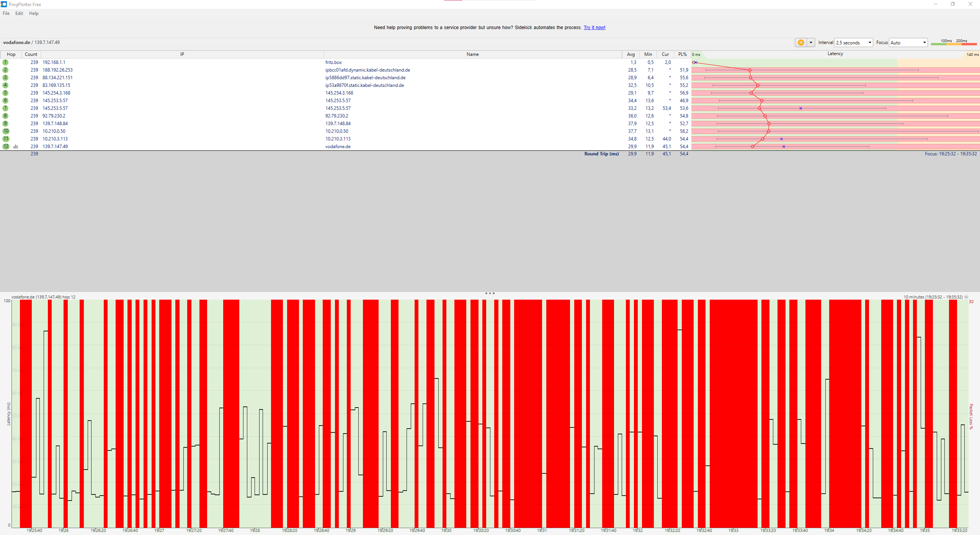Expand the Focus Auto combo box
The image size is (980, 535).
tap(908, 42)
